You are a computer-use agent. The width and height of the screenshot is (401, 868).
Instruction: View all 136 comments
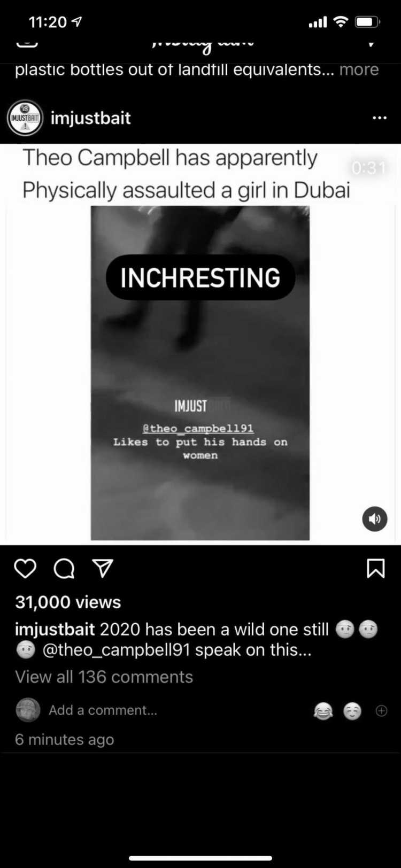pyautogui.click(x=104, y=677)
